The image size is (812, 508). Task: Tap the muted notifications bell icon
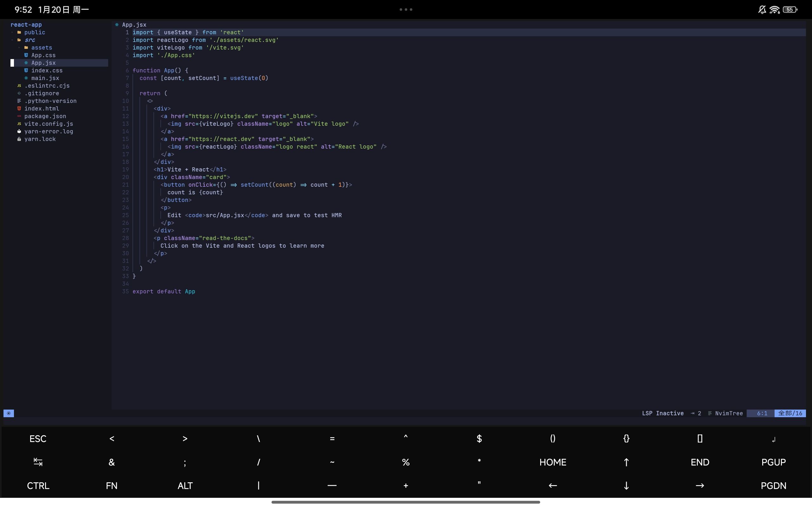[x=762, y=10]
